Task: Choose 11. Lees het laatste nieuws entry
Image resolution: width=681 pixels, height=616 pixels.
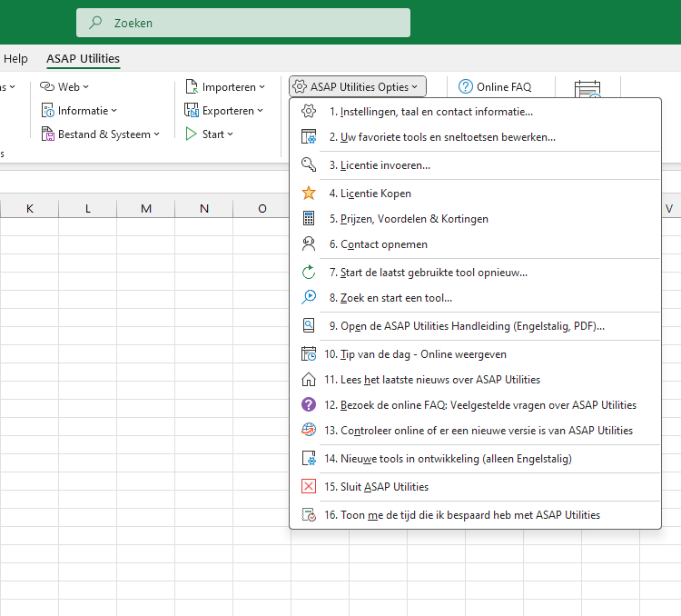Action: tap(475, 379)
